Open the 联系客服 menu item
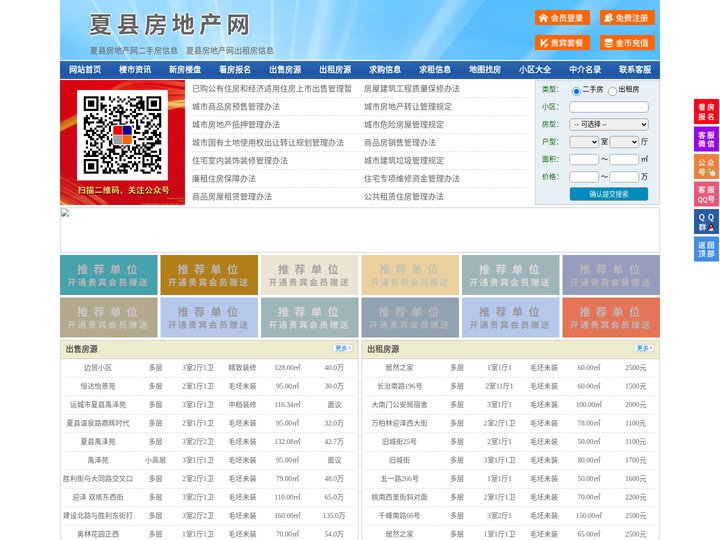The image size is (720, 540). pyautogui.click(x=635, y=70)
